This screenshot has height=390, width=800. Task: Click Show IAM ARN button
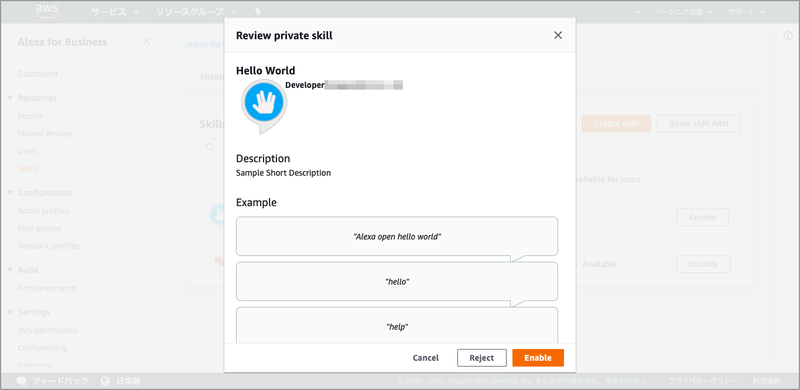[698, 124]
